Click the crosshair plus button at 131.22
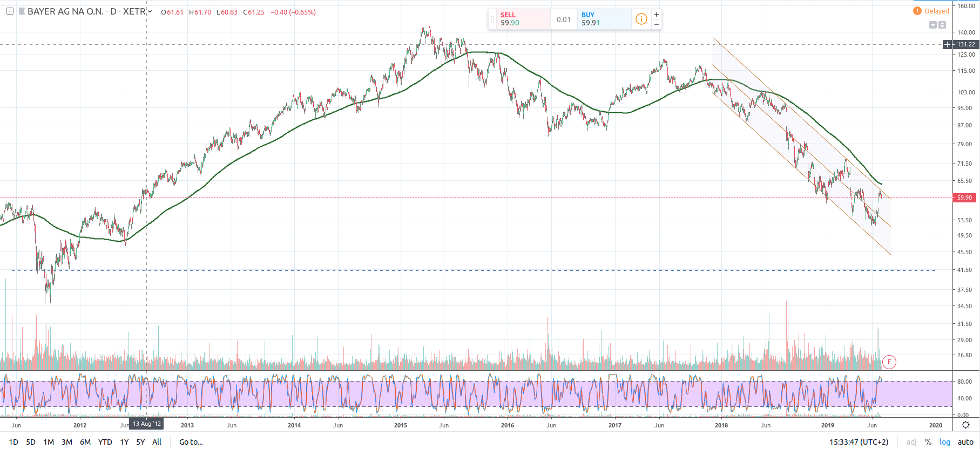The height and width of the screenshot is (449, 980). [x=948, y=45]
